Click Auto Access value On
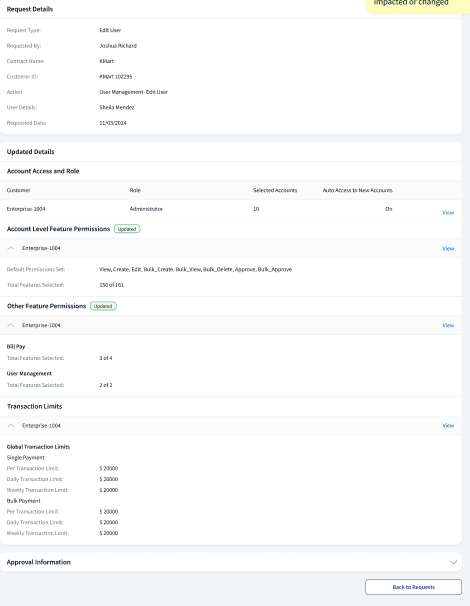 coord(389,209)
